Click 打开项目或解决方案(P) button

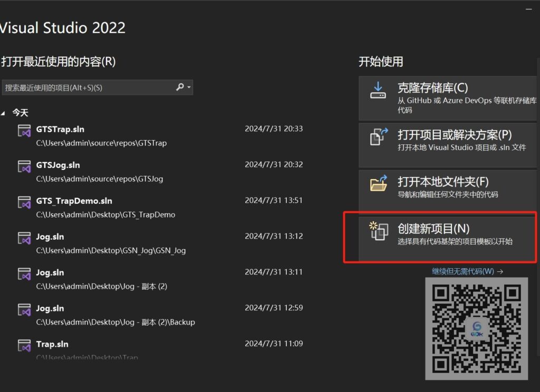tap(447, 145)
